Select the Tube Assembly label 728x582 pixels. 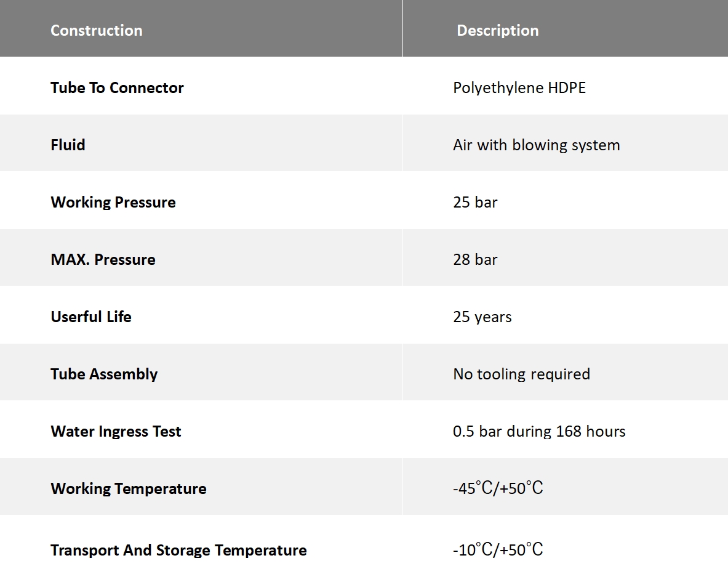104,374
